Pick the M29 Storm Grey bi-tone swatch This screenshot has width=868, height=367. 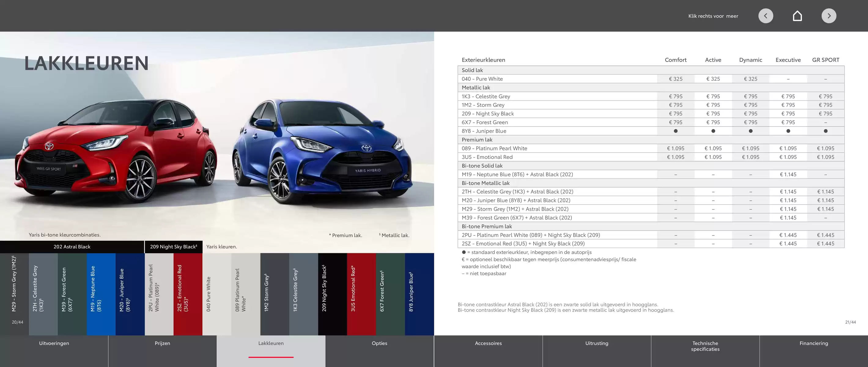point(14,294)
